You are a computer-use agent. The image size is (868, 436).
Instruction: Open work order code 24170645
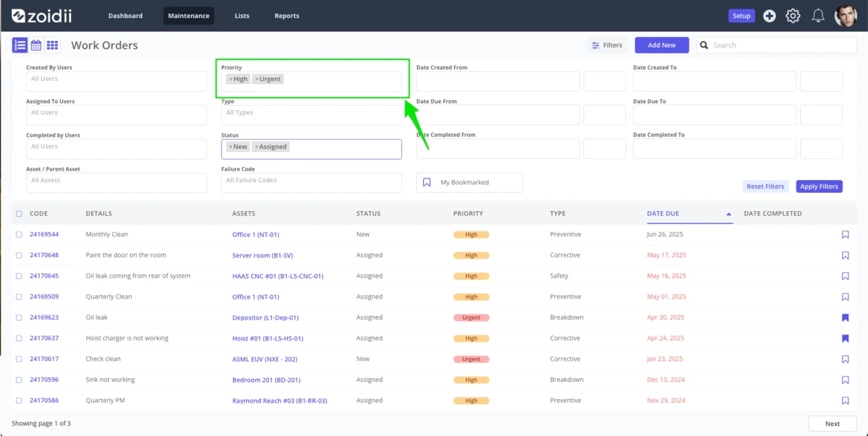(44, 276)
